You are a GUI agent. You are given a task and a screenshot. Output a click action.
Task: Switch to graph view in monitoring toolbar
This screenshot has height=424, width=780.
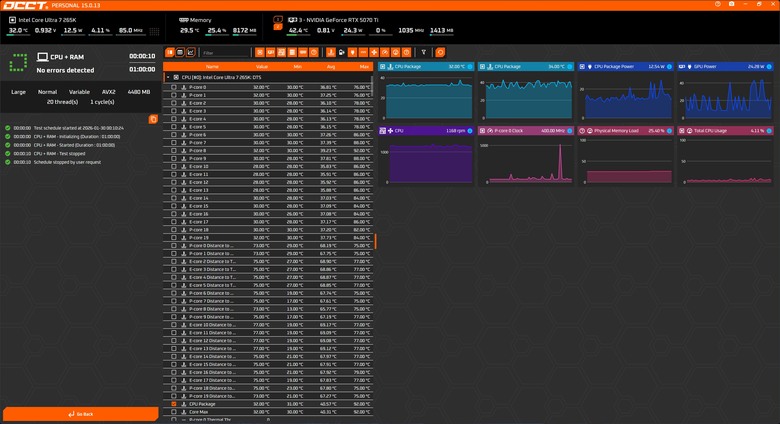tap(191, 52)
